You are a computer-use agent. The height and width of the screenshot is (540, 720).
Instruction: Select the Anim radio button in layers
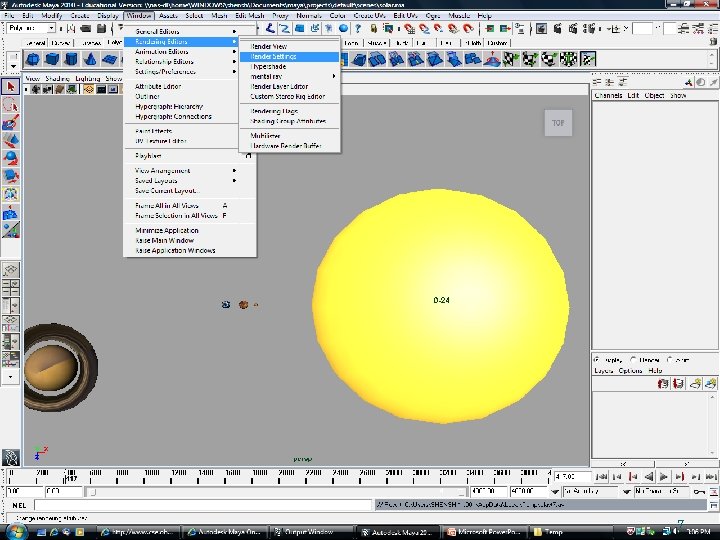[x=672, y=359]
